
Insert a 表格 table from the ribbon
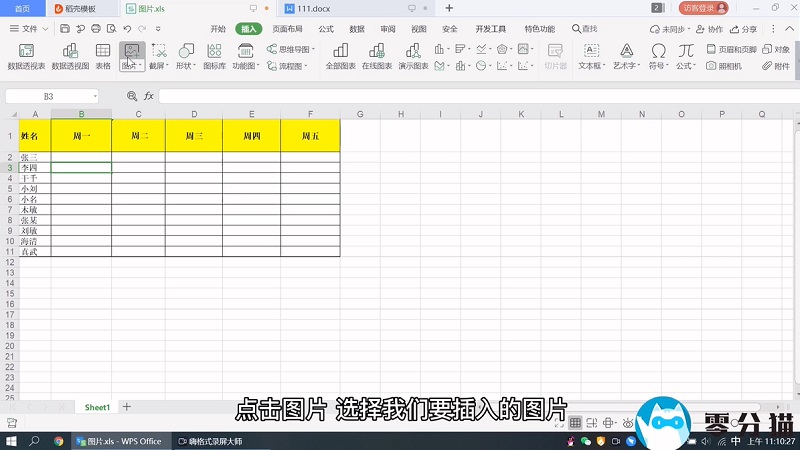(x=103, y=56)
